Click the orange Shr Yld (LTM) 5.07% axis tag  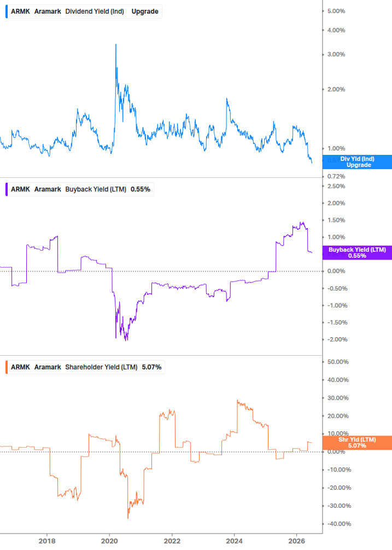pos(357,443)
